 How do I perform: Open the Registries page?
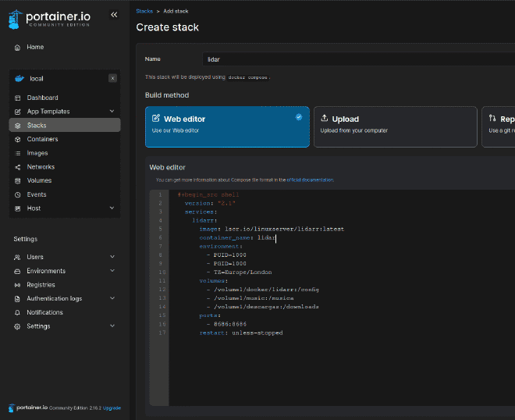point(41,285)
